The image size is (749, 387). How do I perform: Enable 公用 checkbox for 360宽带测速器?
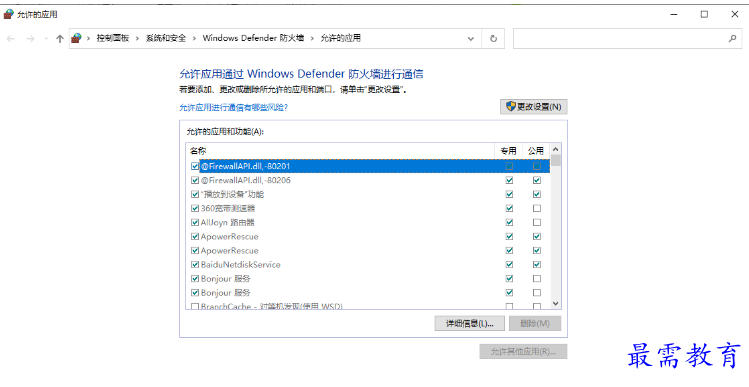(x=537, y=208)
